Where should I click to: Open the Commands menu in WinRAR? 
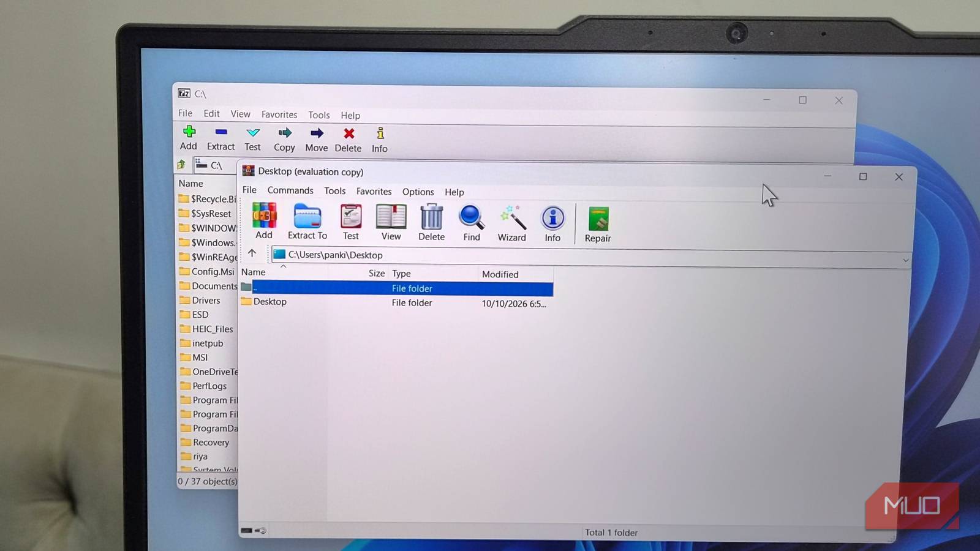[x=290, y=190]
